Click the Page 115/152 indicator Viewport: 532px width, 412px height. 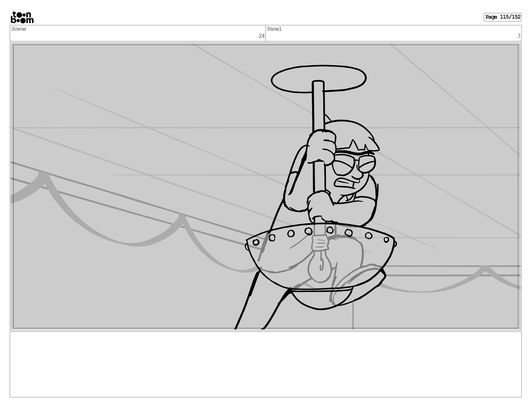pyautogui.click(x=502, y=17)
